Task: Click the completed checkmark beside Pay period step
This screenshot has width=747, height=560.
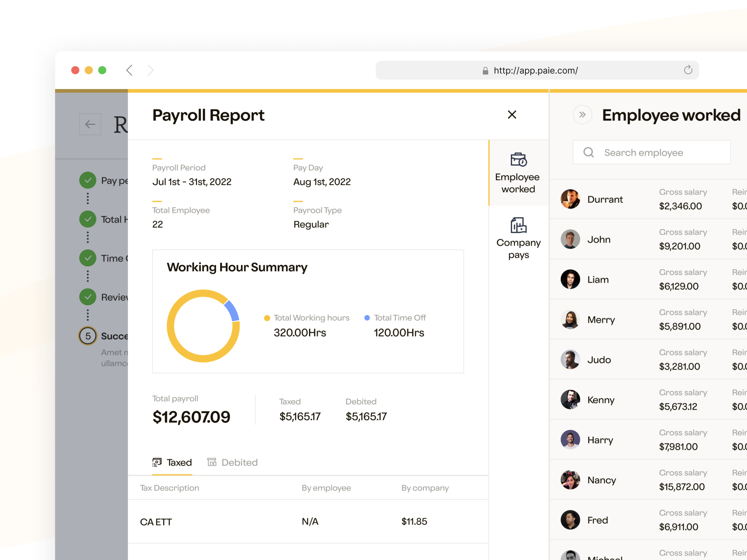Action: [88, 180]
